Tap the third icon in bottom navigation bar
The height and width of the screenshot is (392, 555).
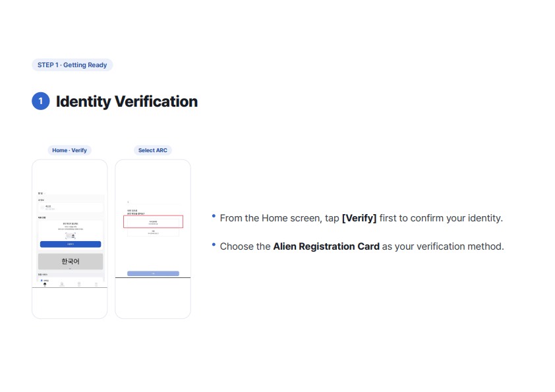tap(79, 284)
